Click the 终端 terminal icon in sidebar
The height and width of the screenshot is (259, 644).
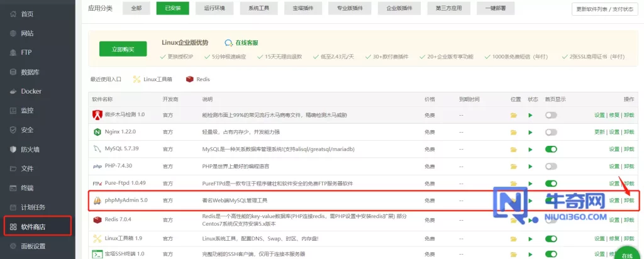pyautogui.click(x=13, y=188)
